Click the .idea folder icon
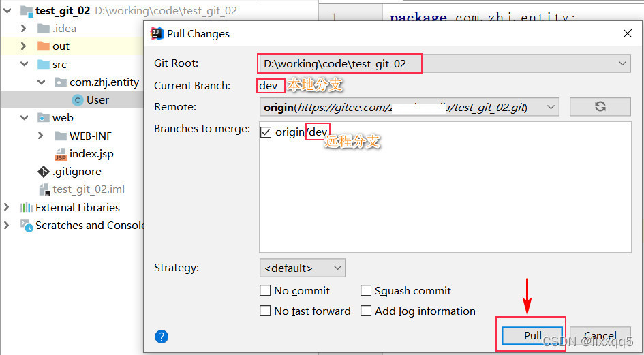 point(43,29)
